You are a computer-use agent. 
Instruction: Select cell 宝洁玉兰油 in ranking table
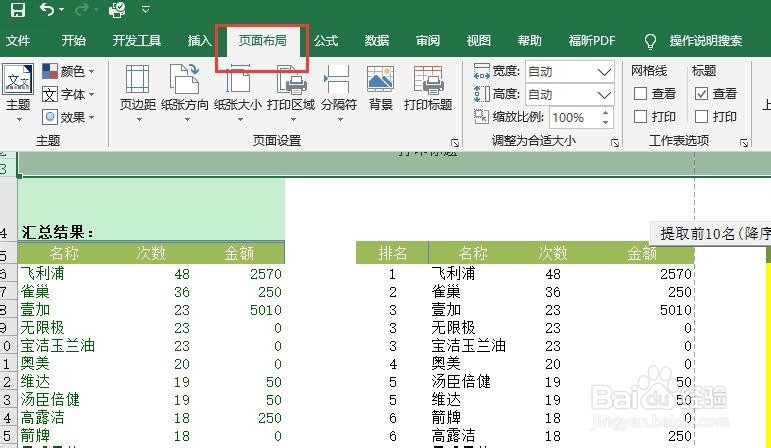[x=469, y=346]
